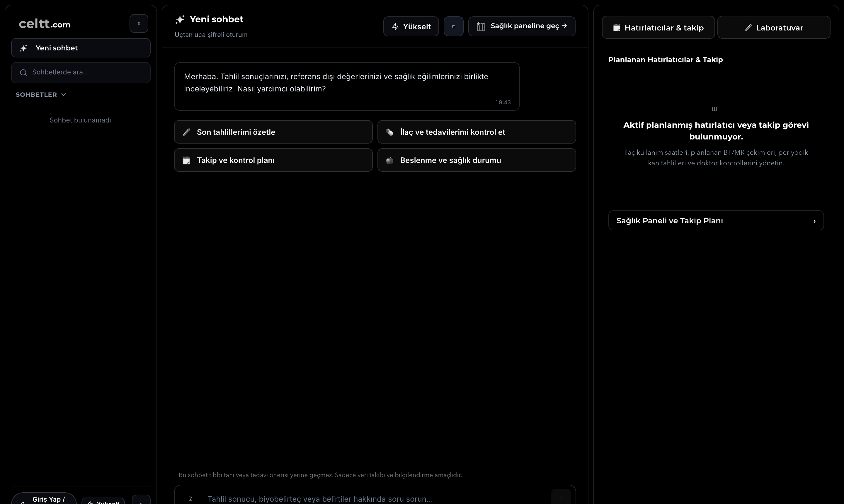The image size is (844, 504).
Task: Click the attach file icon in message box
Action: [190, 498]
